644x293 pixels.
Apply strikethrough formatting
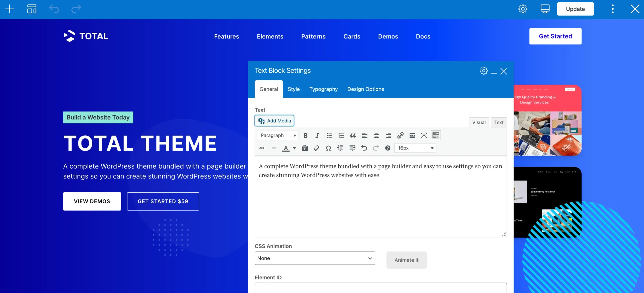262,148
